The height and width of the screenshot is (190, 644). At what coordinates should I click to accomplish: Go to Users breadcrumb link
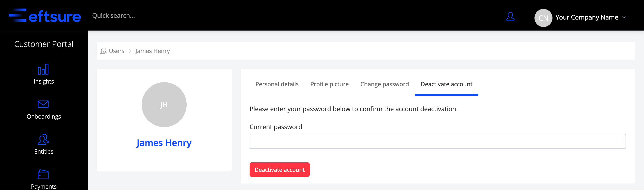point(116,51)
